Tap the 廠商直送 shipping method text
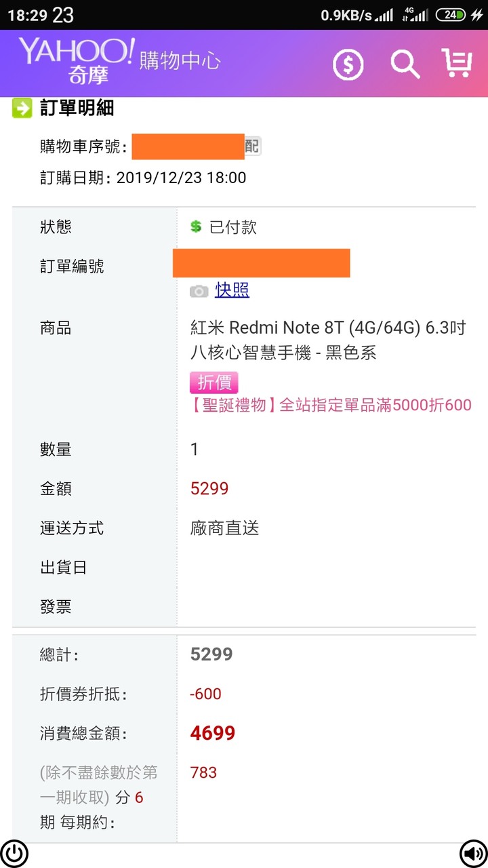488x868 pixels. tap(224, 528)
